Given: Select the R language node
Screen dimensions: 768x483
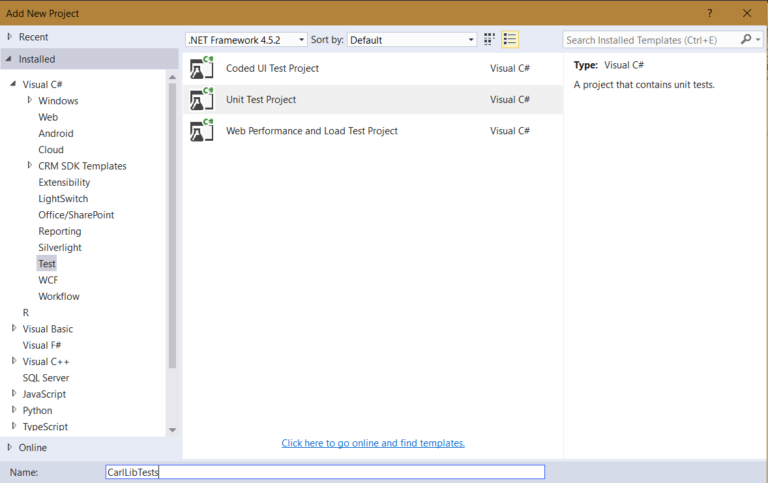Looking at the screenshot, I should tap(25, 313).
